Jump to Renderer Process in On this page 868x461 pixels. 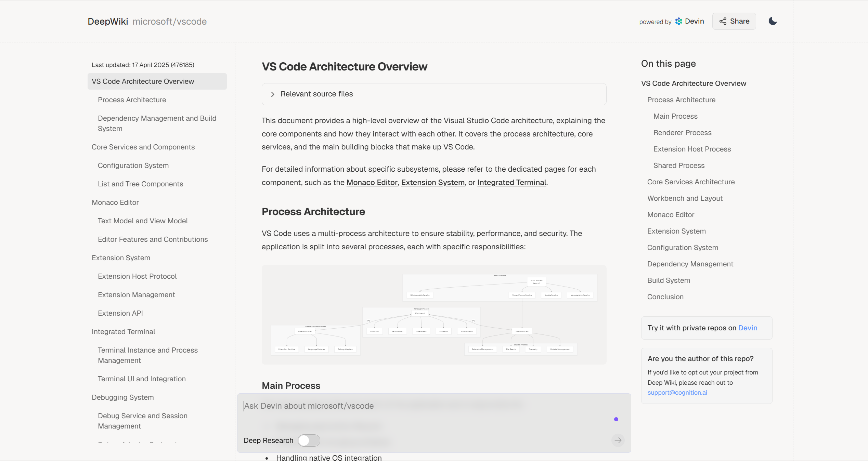tap(682, 133)
